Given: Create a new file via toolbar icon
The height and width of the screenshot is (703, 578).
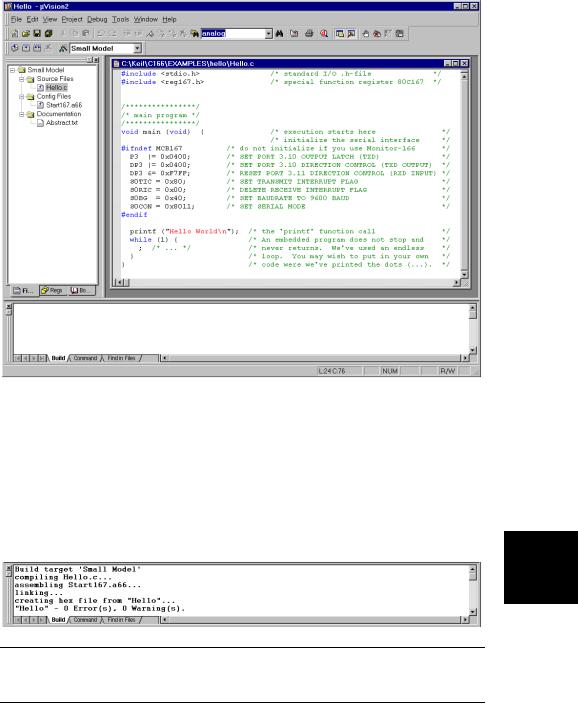Looking at the screenshot, I should pos(15,34).
